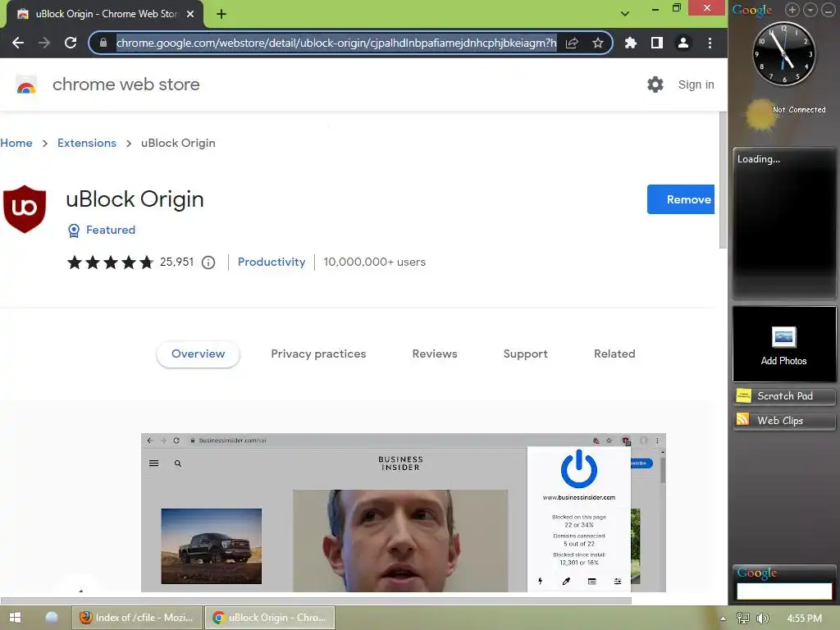Screen dimensions: 840x630
Task: Click the Google sidebar logo at top
Action: point(752,10)
